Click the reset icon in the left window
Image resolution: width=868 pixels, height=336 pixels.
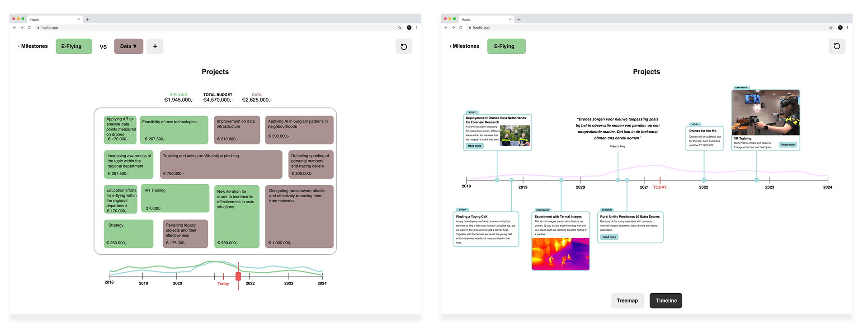point(404,47)
